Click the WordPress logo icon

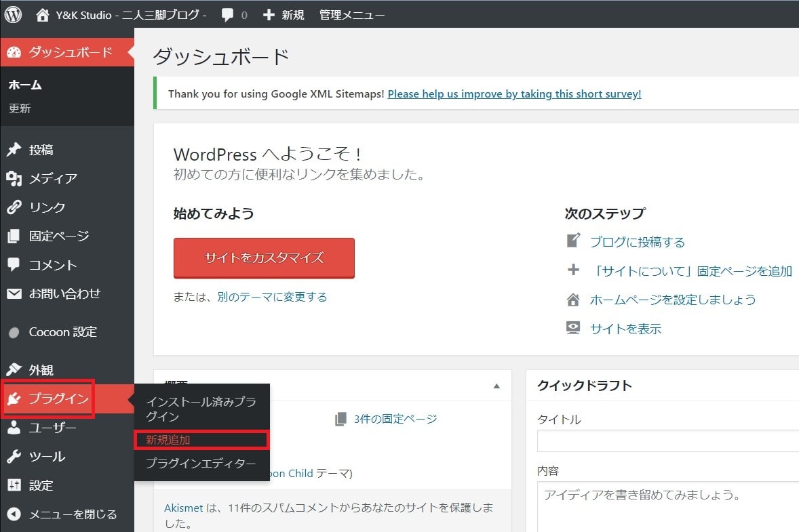(14, 14)
